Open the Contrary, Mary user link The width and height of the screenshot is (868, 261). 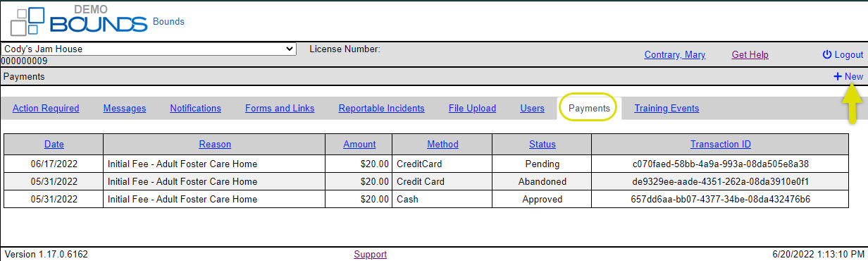pyautogui.click(x=674, y=54)
